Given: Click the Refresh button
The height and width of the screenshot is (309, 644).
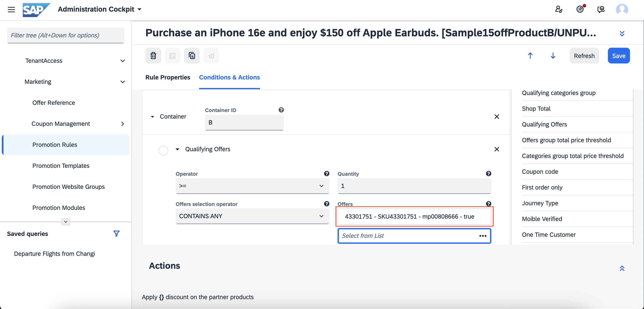Looking at the screenshot, I should pyautogui.click(x=584, y=55).
